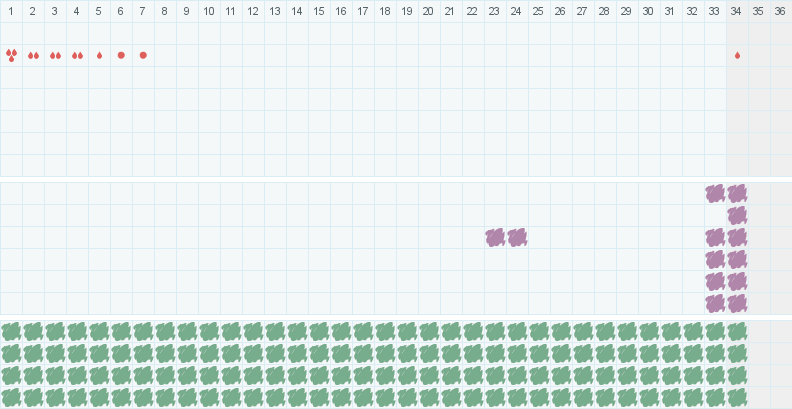
Task: Select the red spotting dot on day 6
Action: pos(121,55)
